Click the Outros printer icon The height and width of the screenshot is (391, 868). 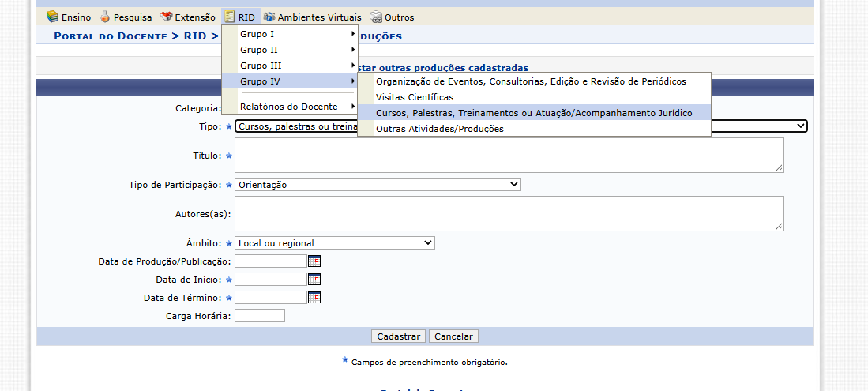376,17
